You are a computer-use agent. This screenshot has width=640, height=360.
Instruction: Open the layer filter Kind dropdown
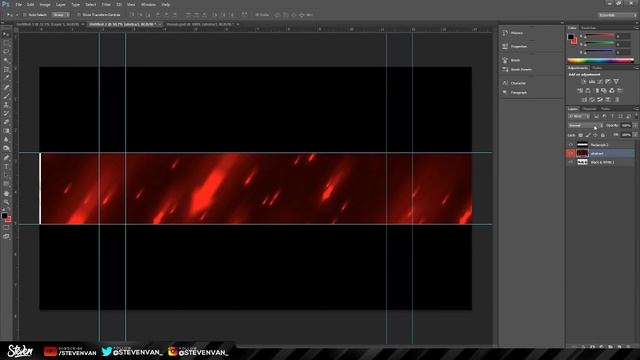pyautogui.click(x=579, y=117)
